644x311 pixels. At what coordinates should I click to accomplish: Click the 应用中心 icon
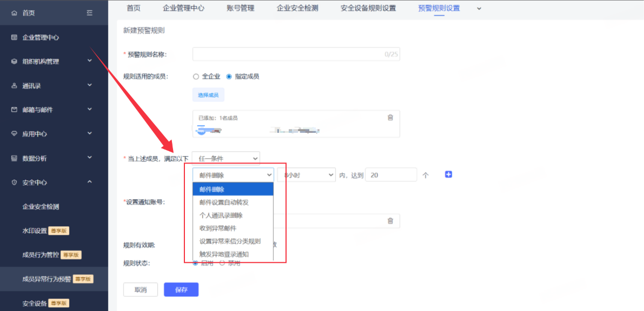point(15,134)
